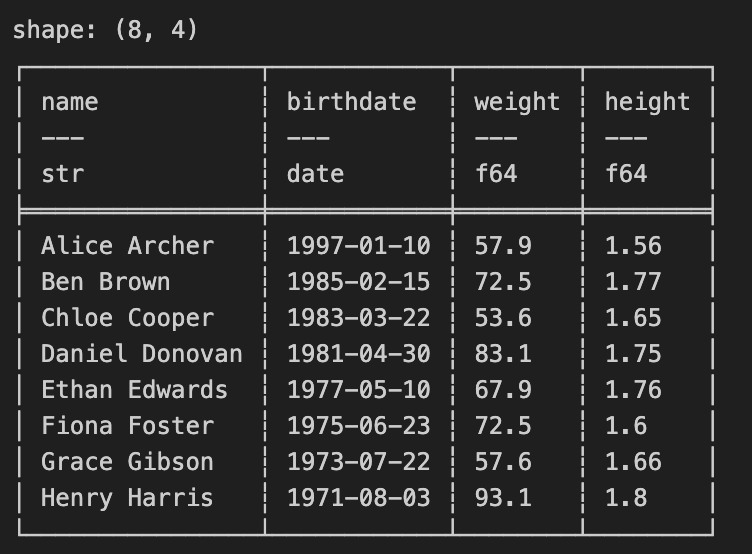
Task: Click the height value "1.77"
Action: (x=633, y=282)
